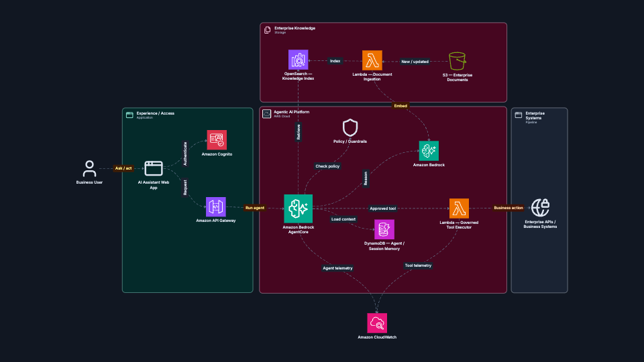
Task: Click the Agentic AI Platform group cloud icon
Action: (266, 114)
